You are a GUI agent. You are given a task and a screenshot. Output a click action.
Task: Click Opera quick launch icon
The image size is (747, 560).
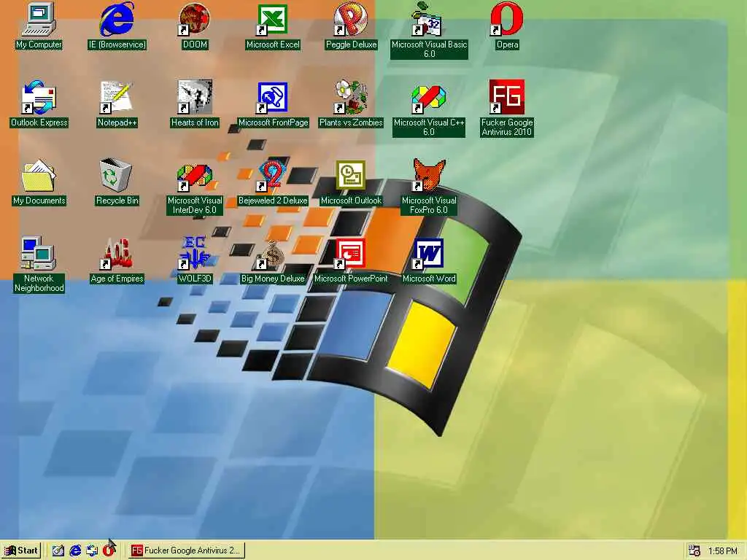tap(109, 551)
